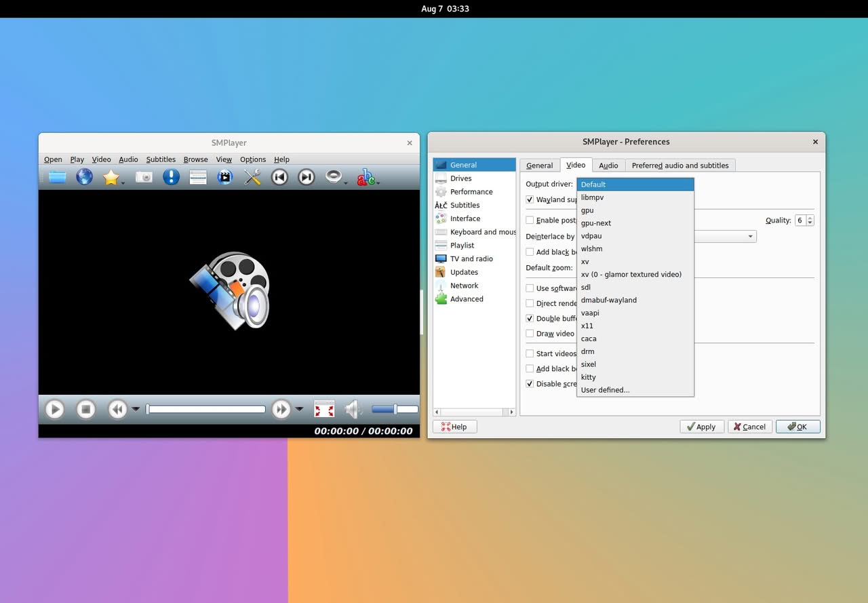Image resolution: width=868 pixels, height=603 pixels.
Task: Switch to the General tab in Preferences
Action: click(540, 166)
